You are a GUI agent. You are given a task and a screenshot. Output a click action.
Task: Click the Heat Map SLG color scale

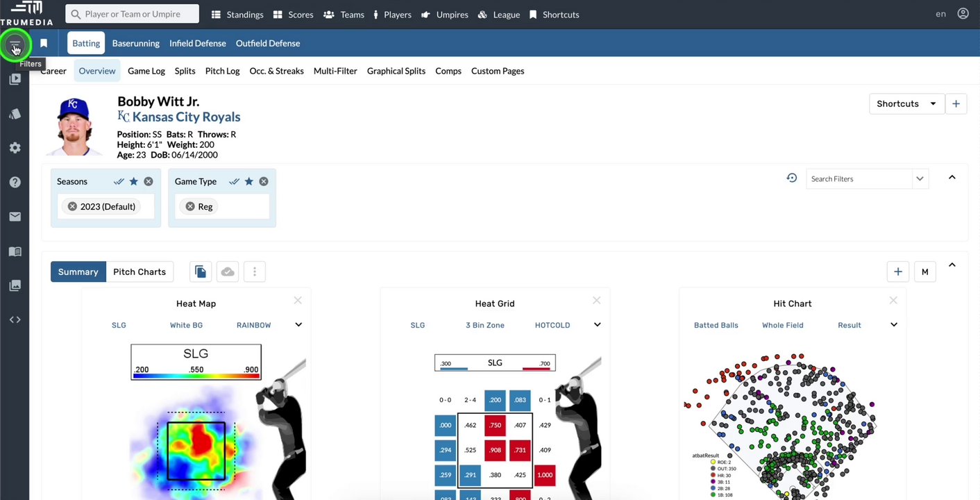196,362
